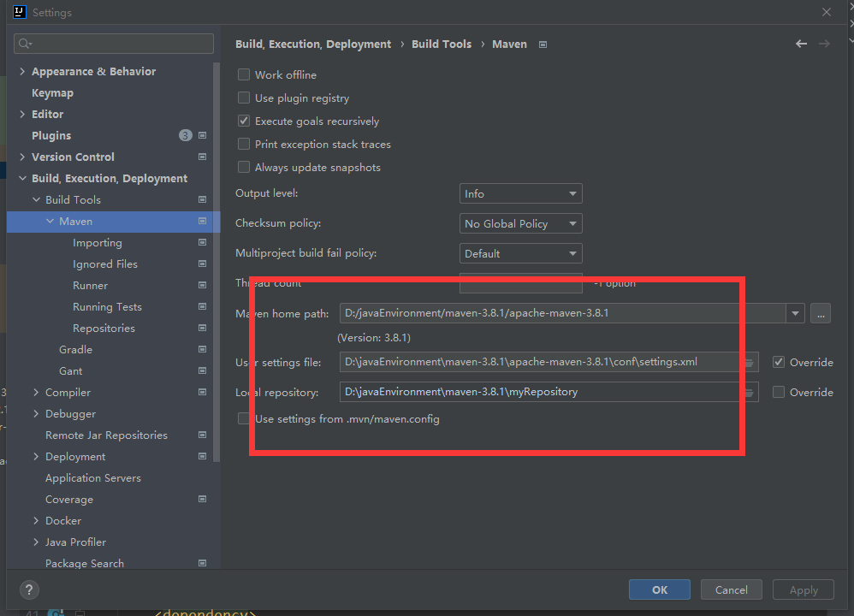Browse for Maven home path with ellipsis button
Image resolution: width=854 pixels, height=616 pixels.
click(x=821, y=314)
